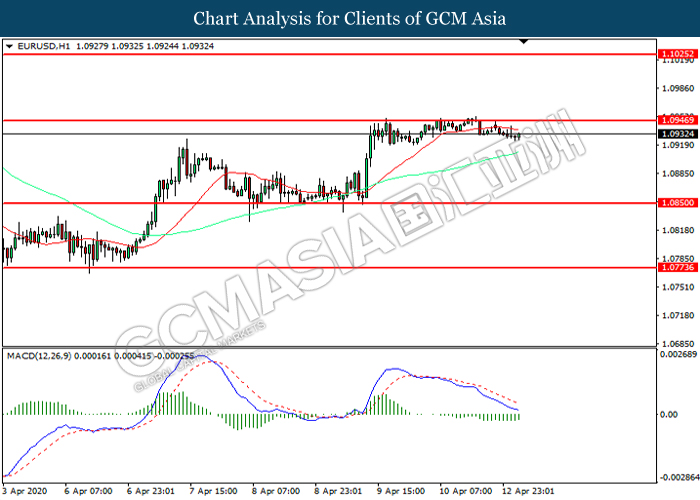This screenshot has width=700, height=500.
Task: Click the 6 Apr 07:00 time label
Action: click(88, 491)
